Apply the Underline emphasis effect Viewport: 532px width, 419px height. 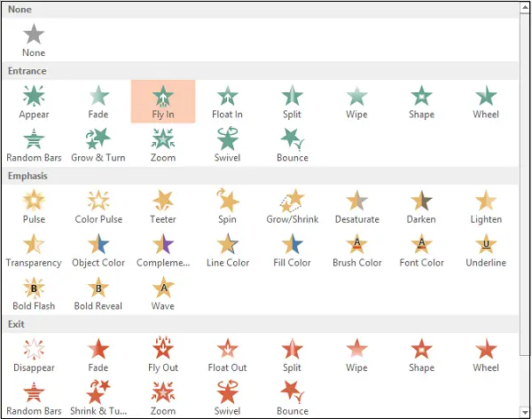[x=486, y=250]
